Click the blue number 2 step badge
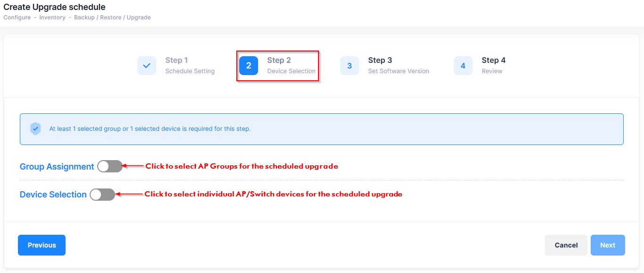Screen dimensions: 644x273 (249, 66)
